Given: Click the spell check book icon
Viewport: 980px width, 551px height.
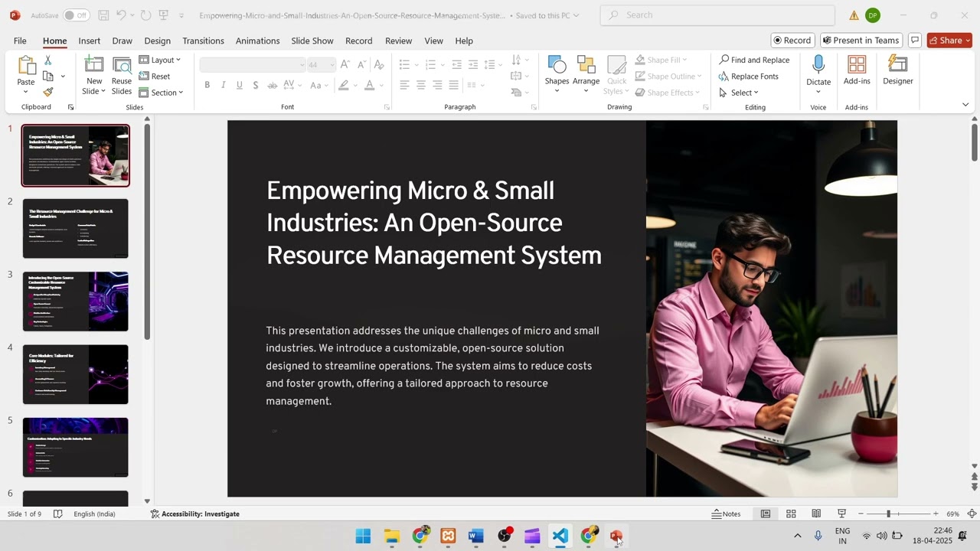Looking at the screenshot, I should (57, 514).
